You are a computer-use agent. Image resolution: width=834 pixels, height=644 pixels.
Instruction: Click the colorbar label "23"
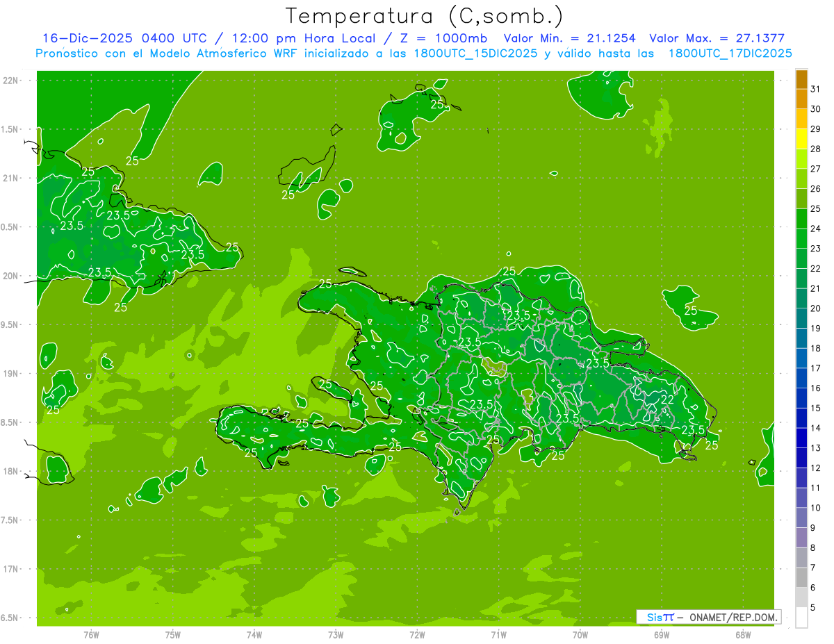[x=815, y=248]
